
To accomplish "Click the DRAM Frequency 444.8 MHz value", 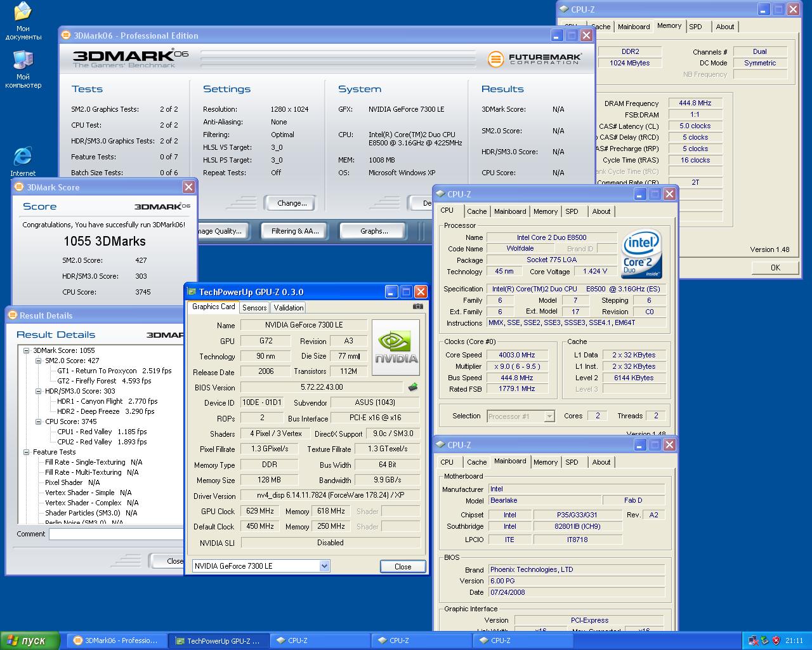I will 695,103.
